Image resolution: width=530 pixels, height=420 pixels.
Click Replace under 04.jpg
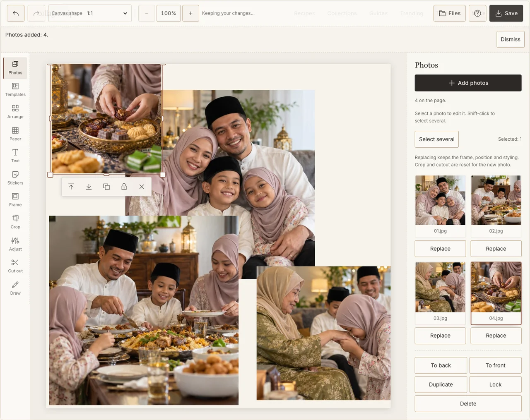click(x=496, y=336)
